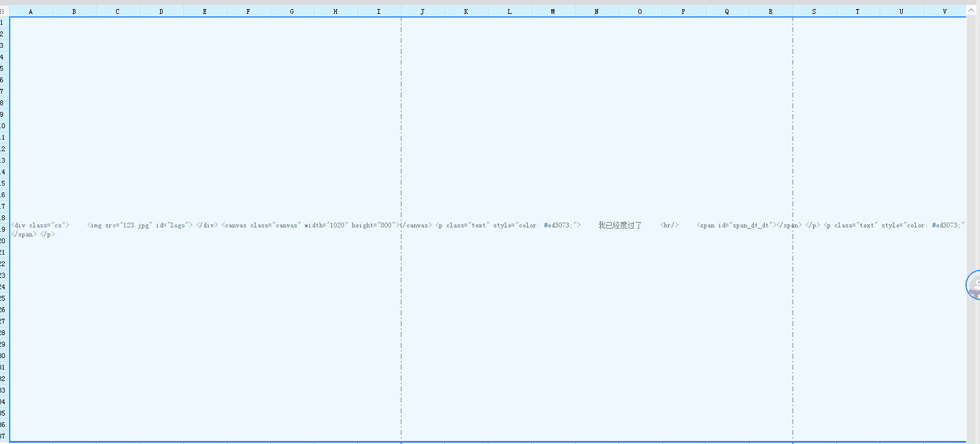Viewport: 980px width, 444px height.
Task: Click the row 4 header
Action: (x=4, y=57)
